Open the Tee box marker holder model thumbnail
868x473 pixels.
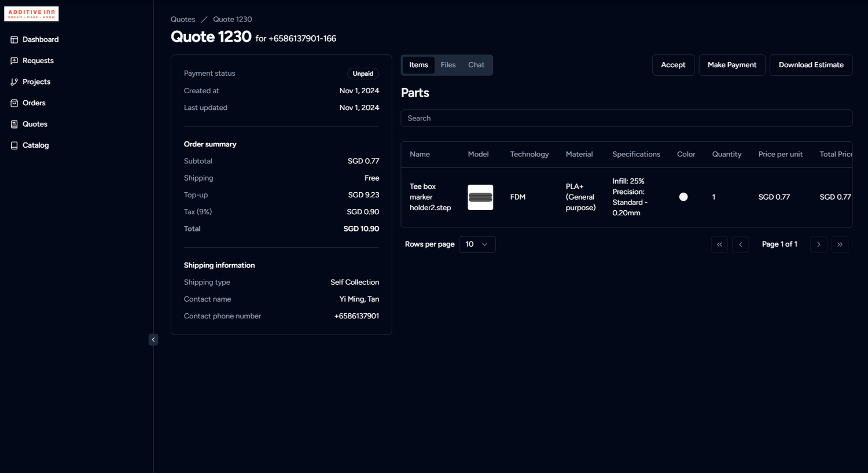(480, 197)
